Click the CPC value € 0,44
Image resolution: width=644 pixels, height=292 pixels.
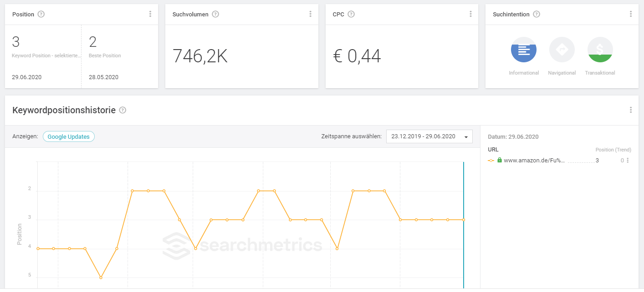pos(357,56)
